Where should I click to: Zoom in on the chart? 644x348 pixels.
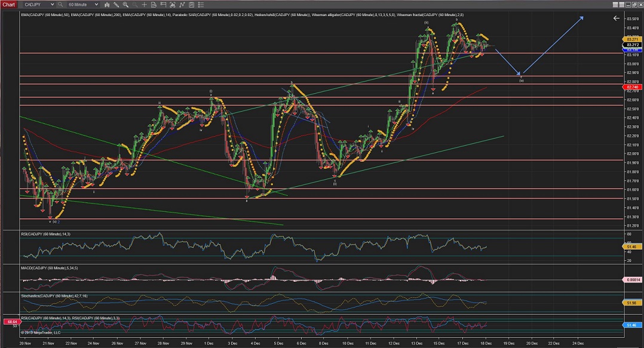pos(125,5)
